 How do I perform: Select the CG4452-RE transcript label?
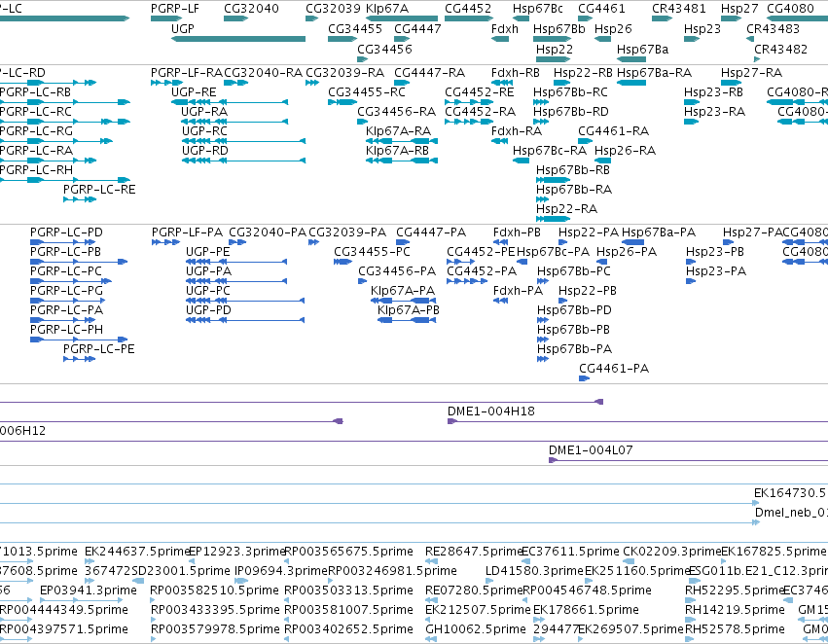point(479,91)
